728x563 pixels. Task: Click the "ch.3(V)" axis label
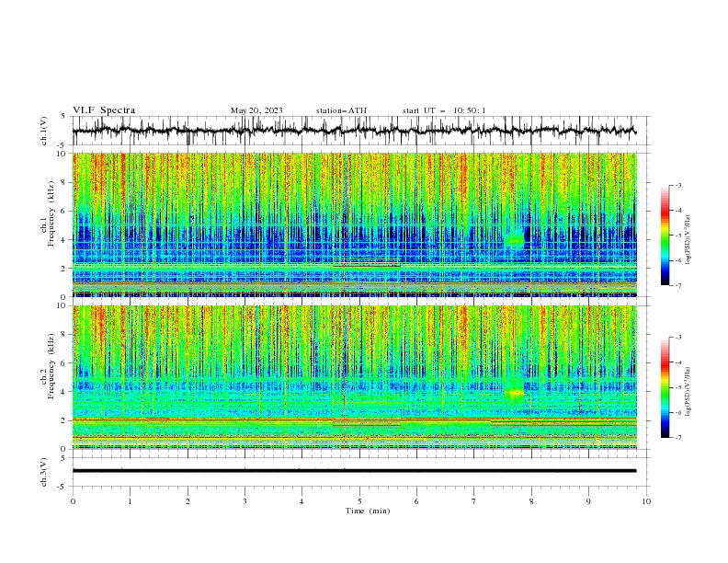pos(44,472)
